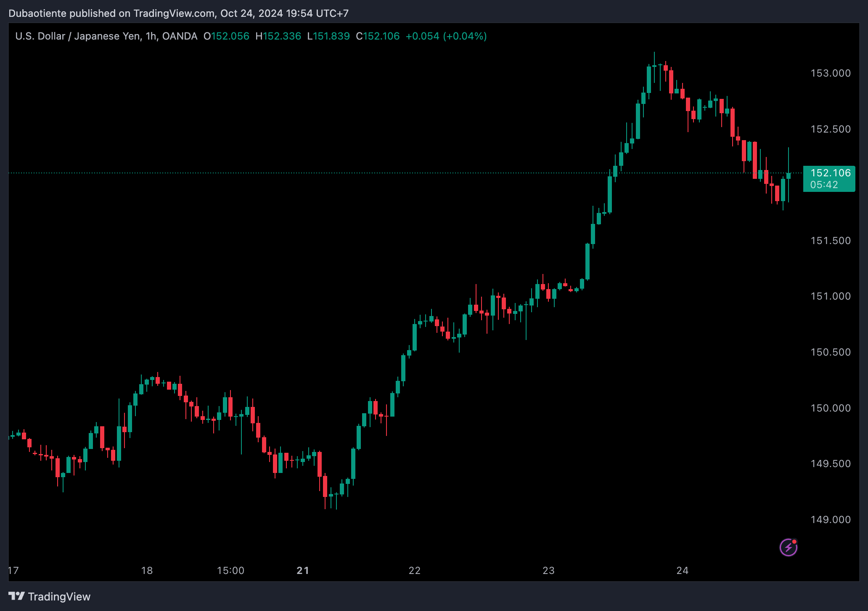Click the date label 22 on time axis
This screenshot has height=611, width=868.
(415, 571)
